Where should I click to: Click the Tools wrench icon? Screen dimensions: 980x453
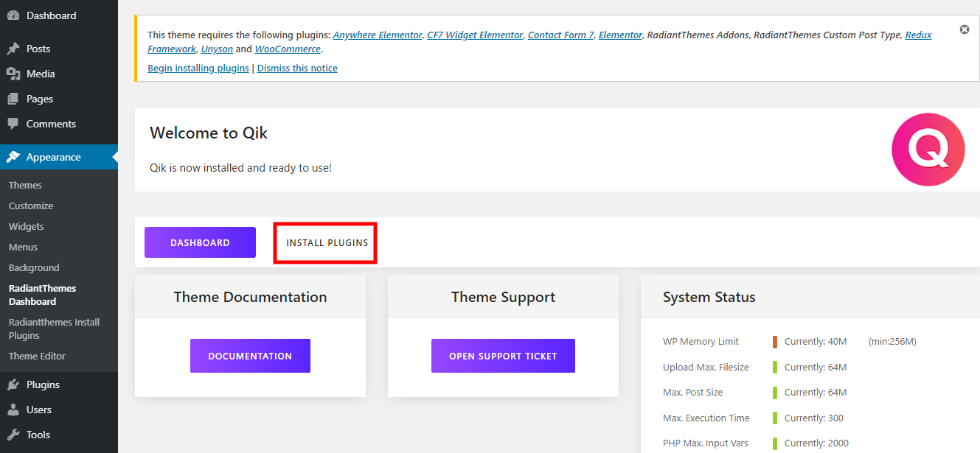tap(13, 435)
